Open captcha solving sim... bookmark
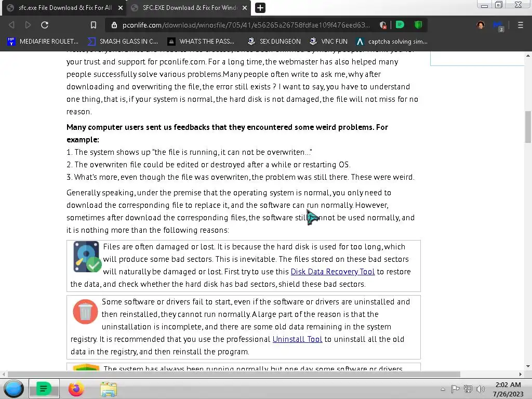Viewport: 532px width, 399px height. [x=392, y=42]
